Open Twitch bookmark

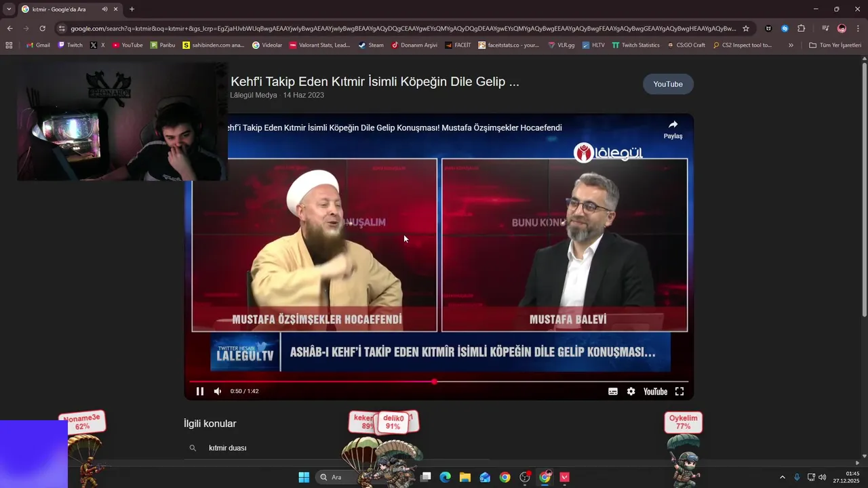70,45
